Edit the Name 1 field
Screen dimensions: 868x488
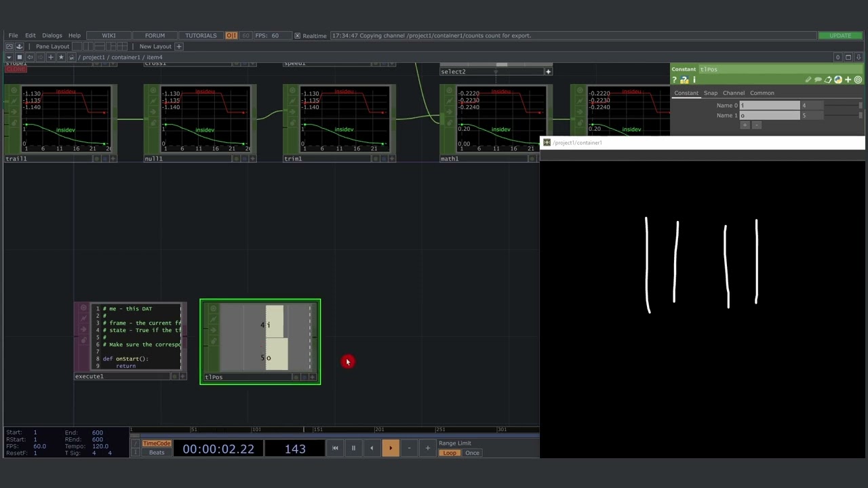[770, 115]
